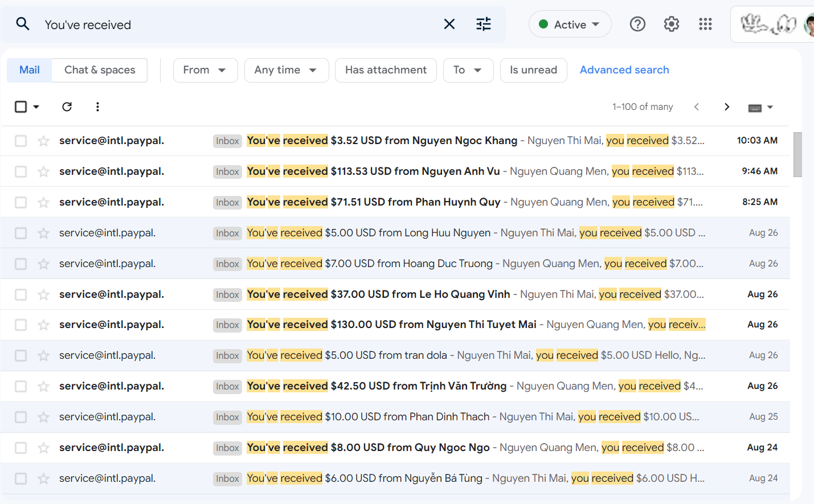
Task: Open email from Nguyen Ngoc Khang $3.52 USD
Action: coord(395,141)
